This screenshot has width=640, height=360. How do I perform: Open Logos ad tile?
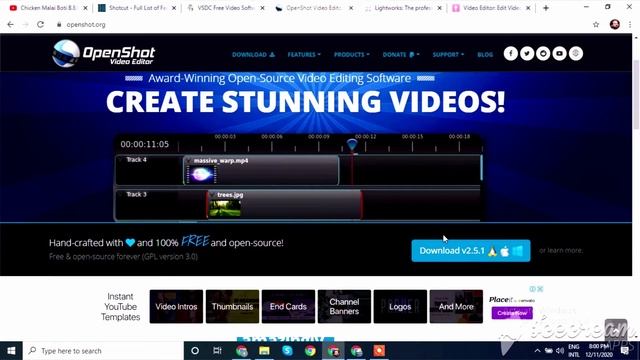400,307
